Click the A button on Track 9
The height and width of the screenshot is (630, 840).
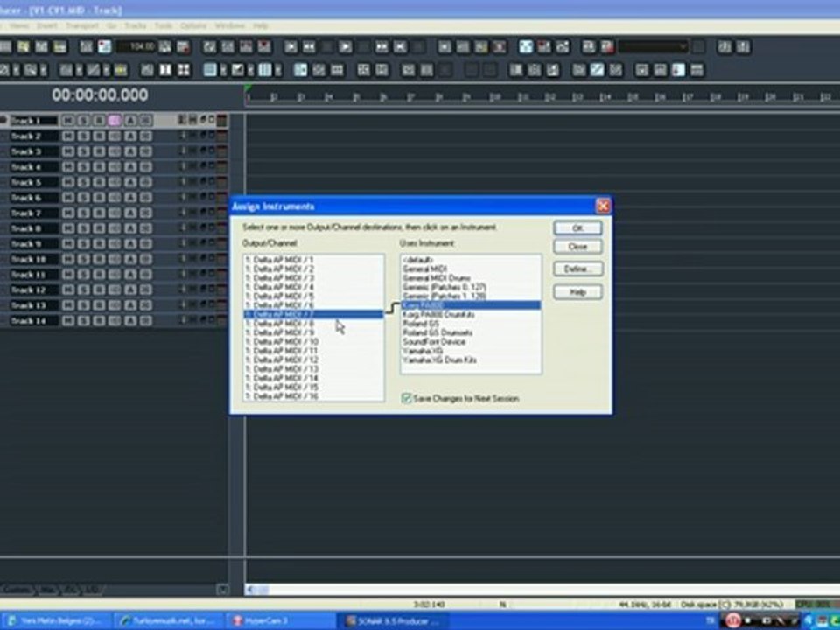130,244
